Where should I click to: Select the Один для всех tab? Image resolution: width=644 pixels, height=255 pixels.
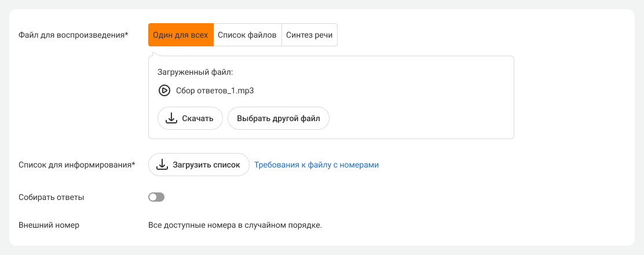coord(181,35)
